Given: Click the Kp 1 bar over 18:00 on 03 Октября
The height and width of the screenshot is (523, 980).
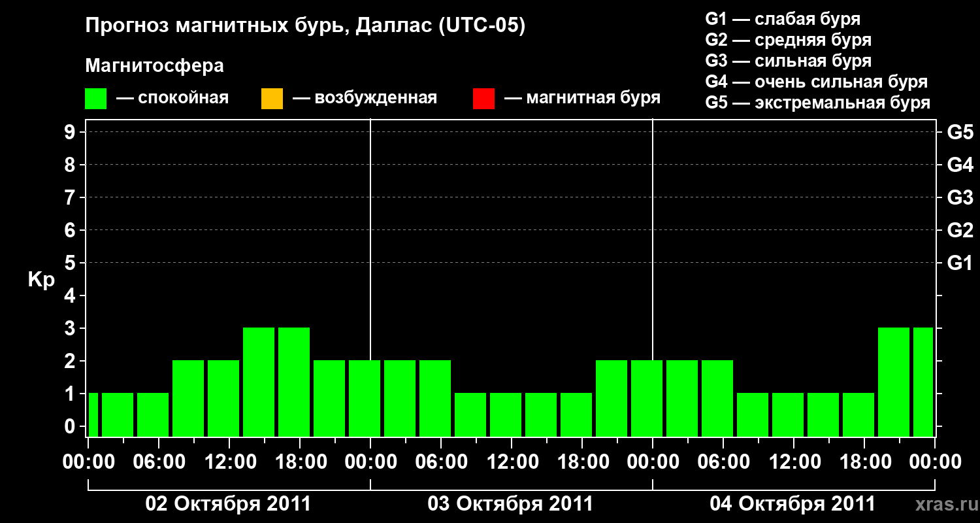Looking at the screenshot, I should [x=576, y=414].
